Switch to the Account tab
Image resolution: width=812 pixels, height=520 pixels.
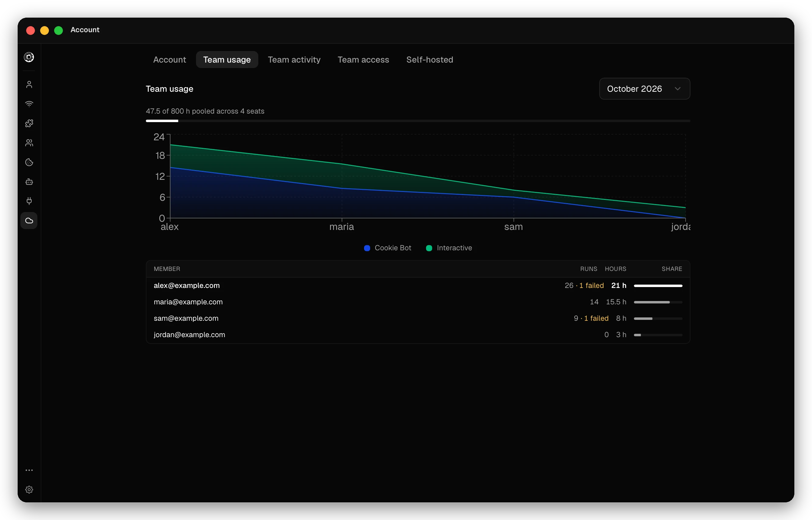(170, 60)
